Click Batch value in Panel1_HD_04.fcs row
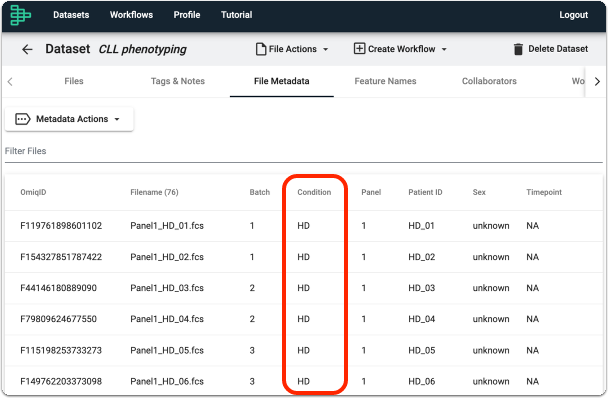This screenshot has height=398, width=608. pyautogui.click(x=252, y=319)
